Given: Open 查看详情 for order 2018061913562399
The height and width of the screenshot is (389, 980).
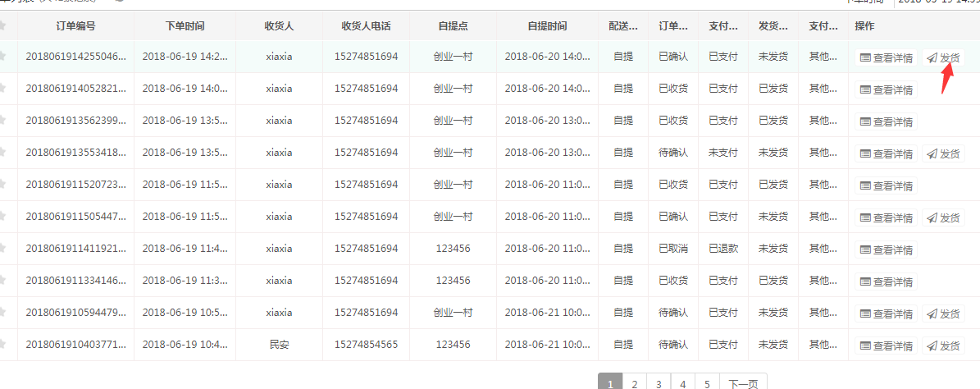Looking at the screenshot, I should [886, 121].
